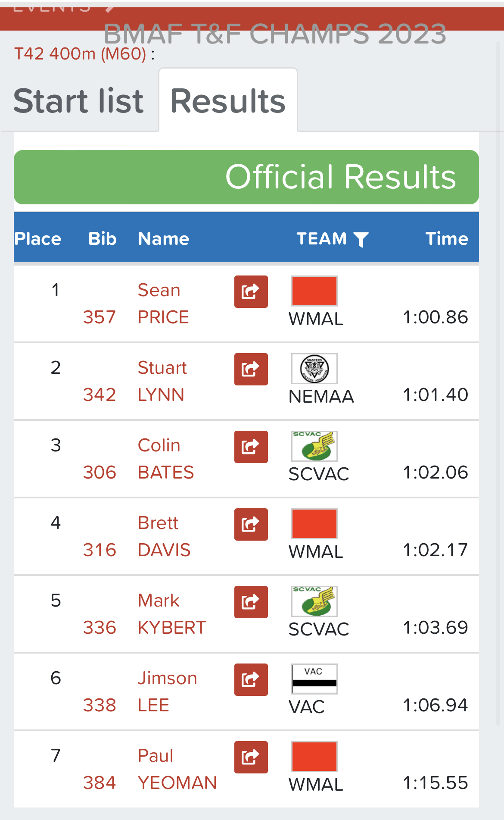
Task: Click the green Official Results banner
Action: pyautogui.click(x=246, y=177)
